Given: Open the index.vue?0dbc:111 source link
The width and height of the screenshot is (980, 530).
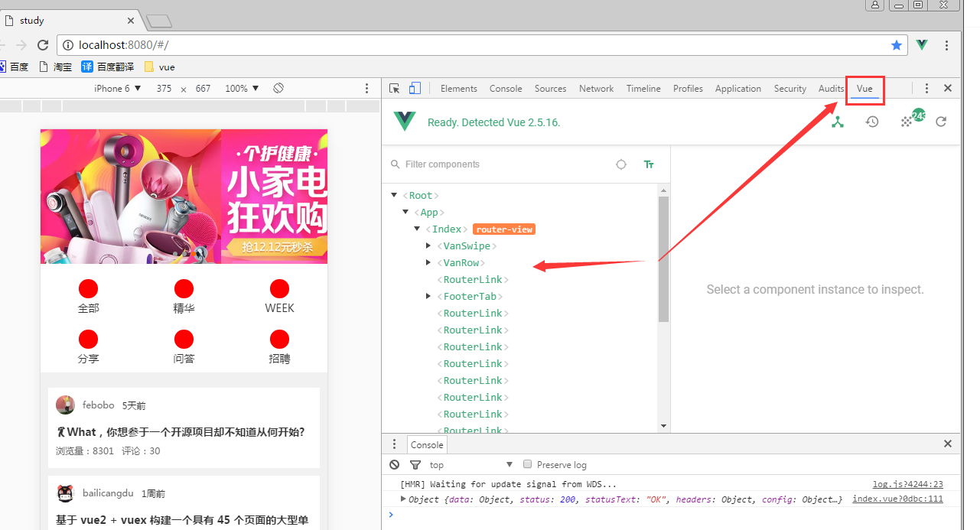Looking at the screenshot, I should tap(897, 499).
